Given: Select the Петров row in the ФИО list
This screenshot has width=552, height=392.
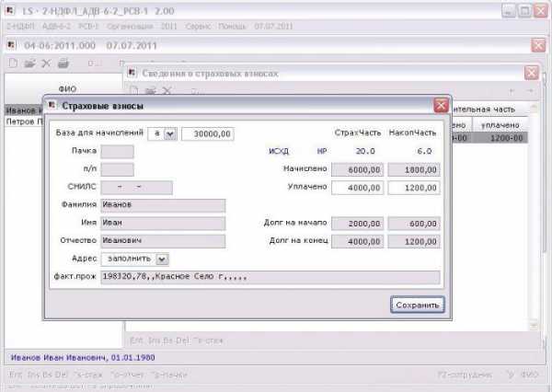Looking at the screenshot, I should point(23,121).
